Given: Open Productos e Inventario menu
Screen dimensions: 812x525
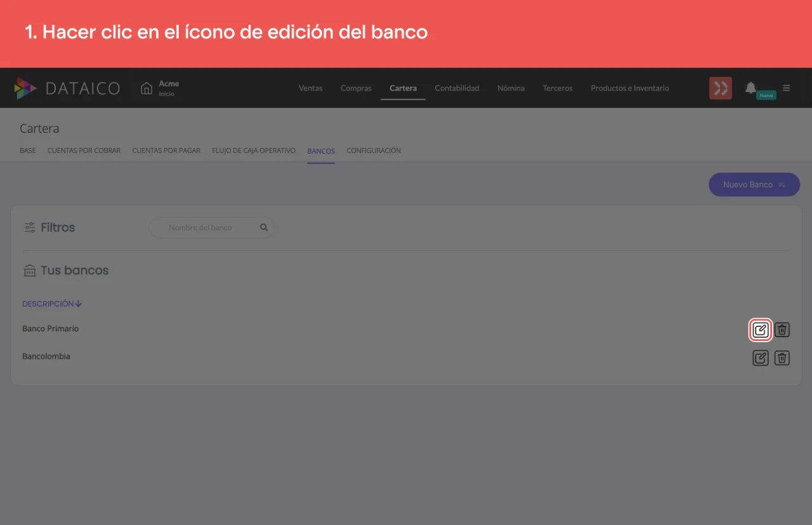Looking at the screenshot, I should click(630, 88).
